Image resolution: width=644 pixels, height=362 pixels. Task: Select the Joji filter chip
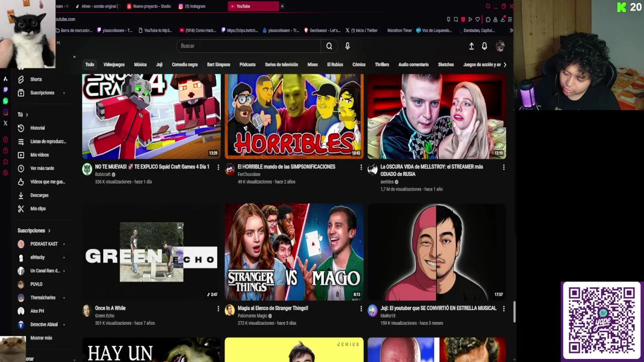tap(159, 65)
